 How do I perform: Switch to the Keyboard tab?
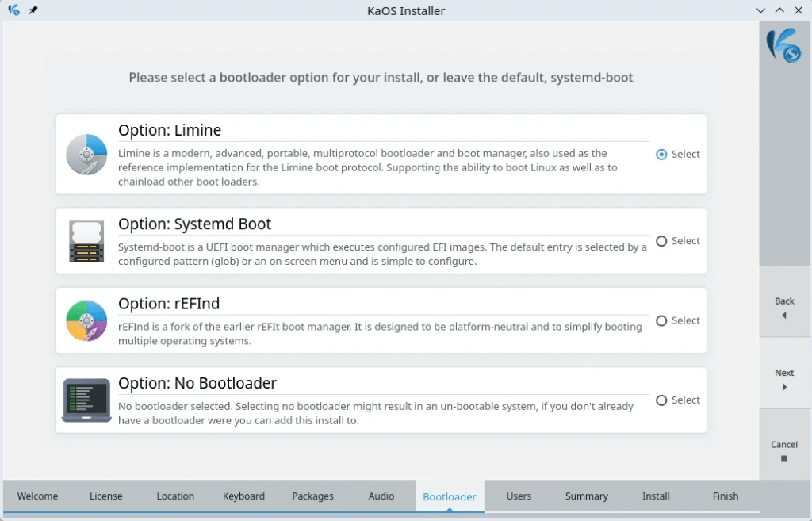coord(243,496)
